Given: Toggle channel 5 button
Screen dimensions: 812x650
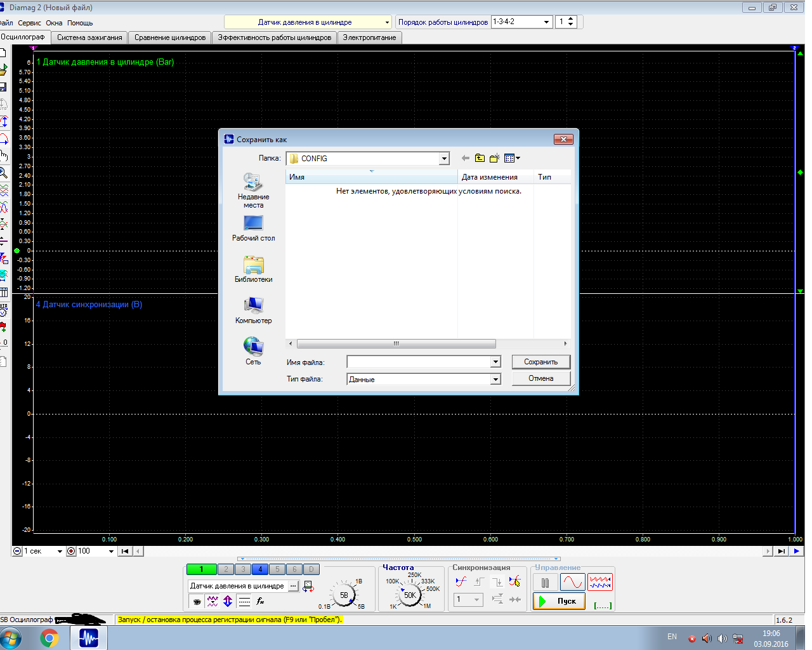Looking at the screenshot, I should 277,569.
